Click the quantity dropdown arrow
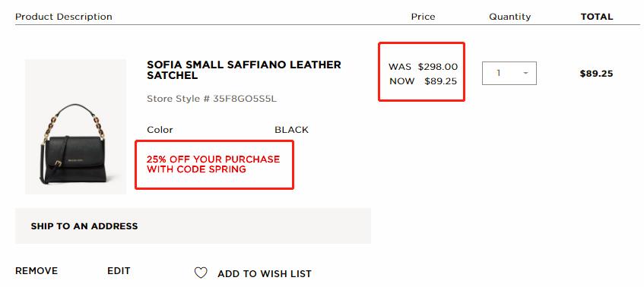Image resolution: width=644 pixels, height=287 pixels. point(525,74)
